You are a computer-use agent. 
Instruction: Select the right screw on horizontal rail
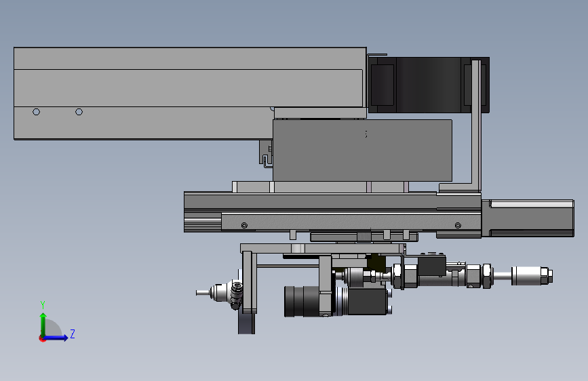tap(458, 225)
